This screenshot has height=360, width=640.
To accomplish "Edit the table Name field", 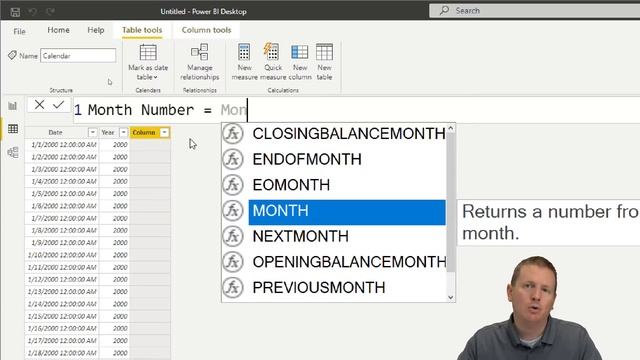I will (x=78, y=56).
